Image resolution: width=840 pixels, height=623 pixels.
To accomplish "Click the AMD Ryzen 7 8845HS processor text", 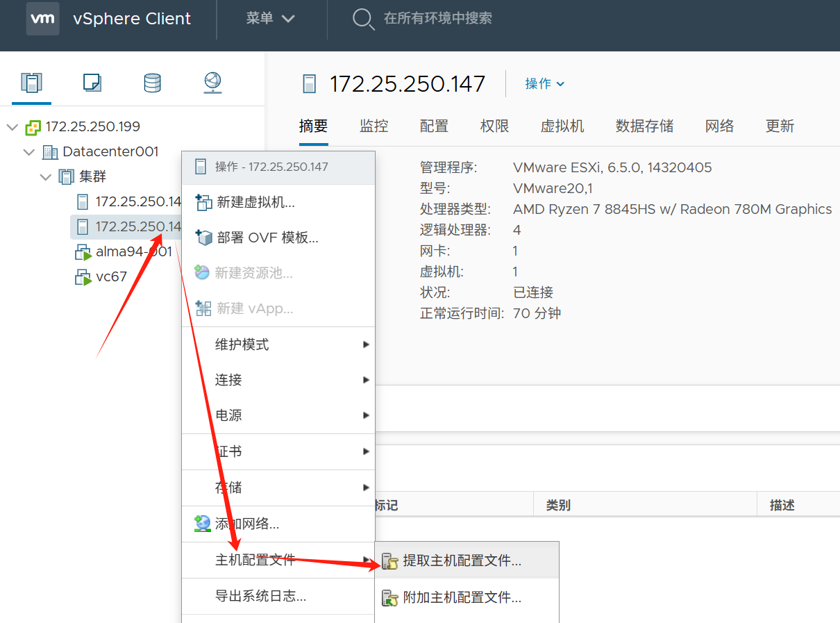I will coord(673,209).
